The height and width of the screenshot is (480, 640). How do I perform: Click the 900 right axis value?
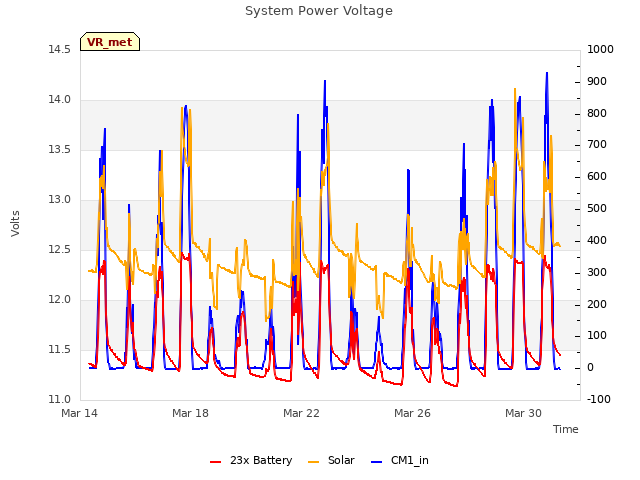pos(597,81)
